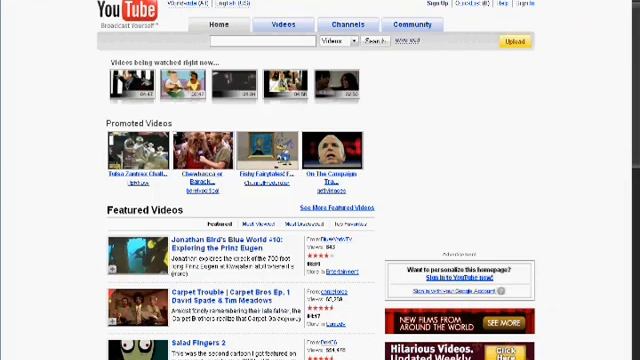Open the English (US) language selector
The image size is (640, 360).
(x=233, y=3)
